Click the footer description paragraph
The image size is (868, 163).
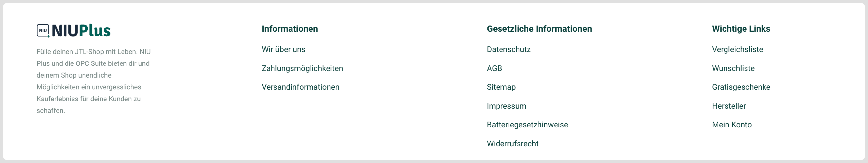[93, 81]
